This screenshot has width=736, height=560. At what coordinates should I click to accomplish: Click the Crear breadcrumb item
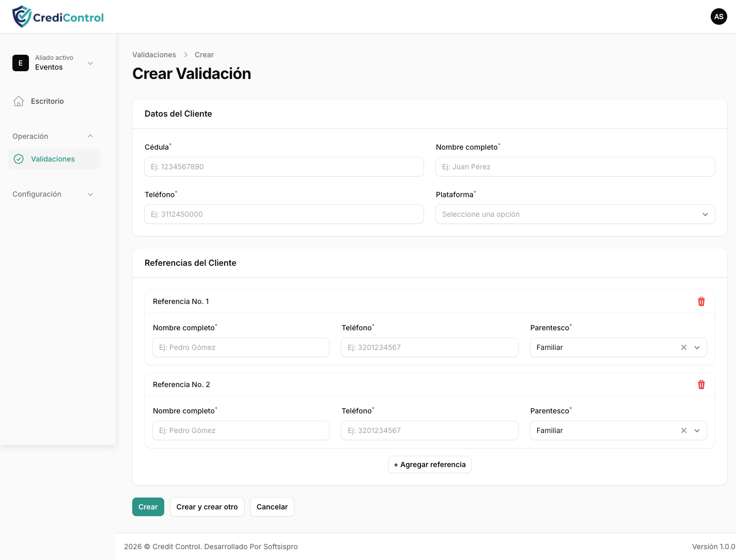pyautogui.click(x=204, y=55)
